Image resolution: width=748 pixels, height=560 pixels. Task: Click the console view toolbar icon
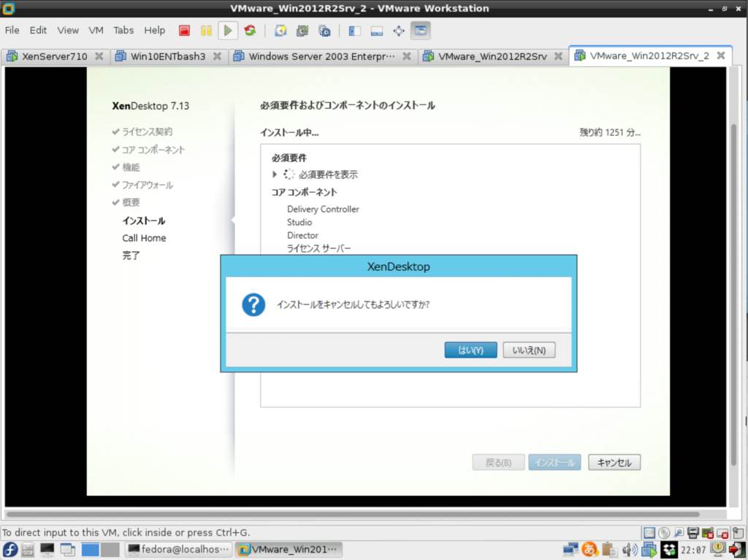(420, 31)
